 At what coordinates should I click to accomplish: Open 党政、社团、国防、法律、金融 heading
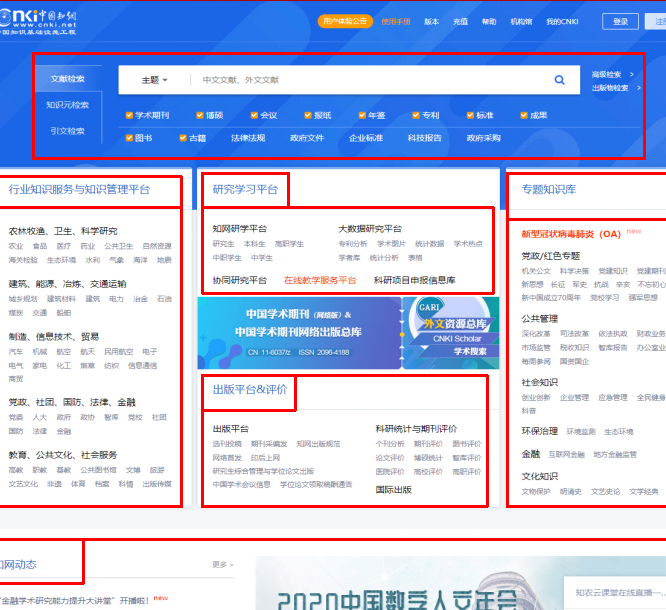point(72,402)
